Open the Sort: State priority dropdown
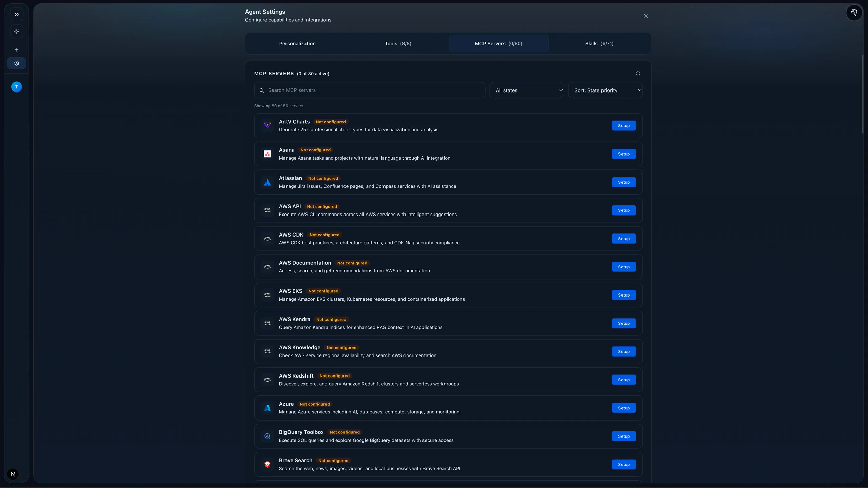This screenshot has height=488, width=868. coord(605,90)
